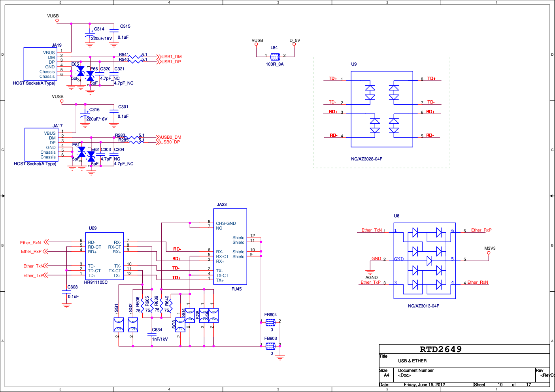This screenshot has width=555, height=392.
Task: Click Ether_RxP port label left of U29
Action: click(31, 252)
